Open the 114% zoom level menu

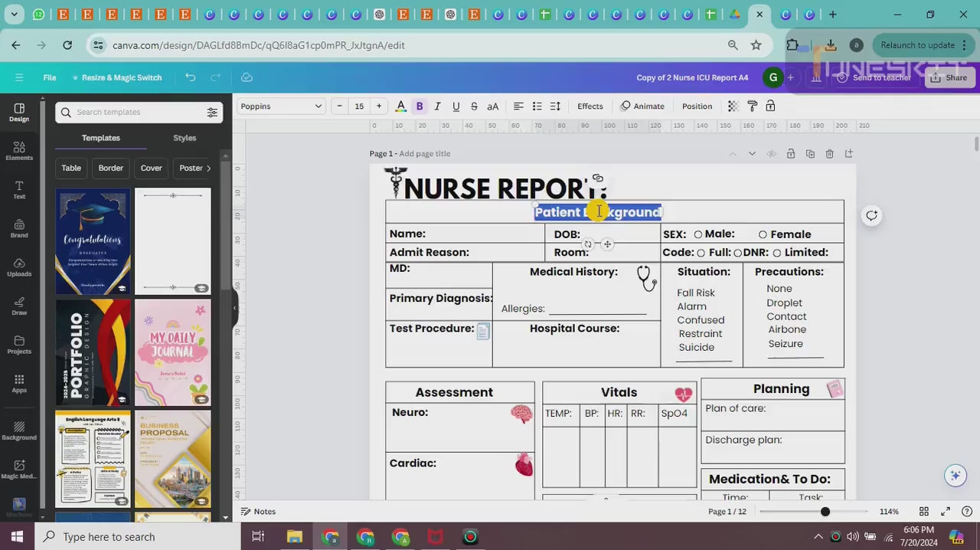(889, 512)
